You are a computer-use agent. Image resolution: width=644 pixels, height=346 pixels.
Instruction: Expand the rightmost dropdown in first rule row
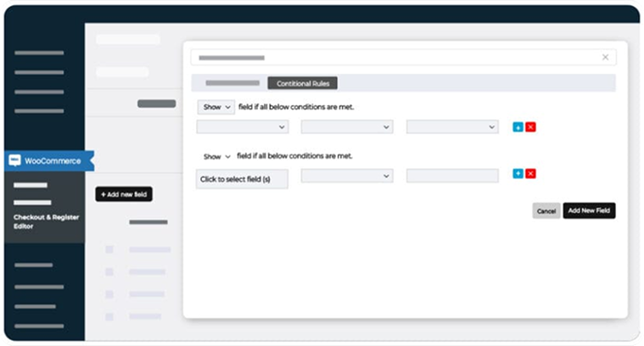pos(452,127)
